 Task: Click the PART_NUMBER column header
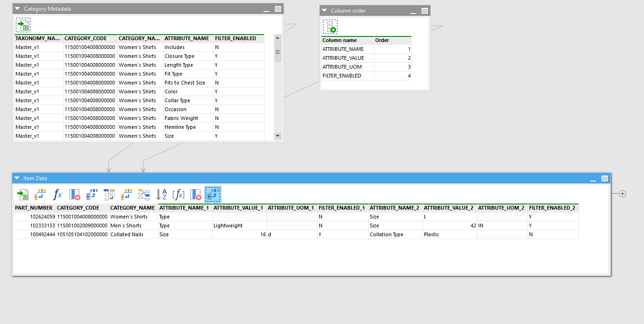tap(34, 208)
